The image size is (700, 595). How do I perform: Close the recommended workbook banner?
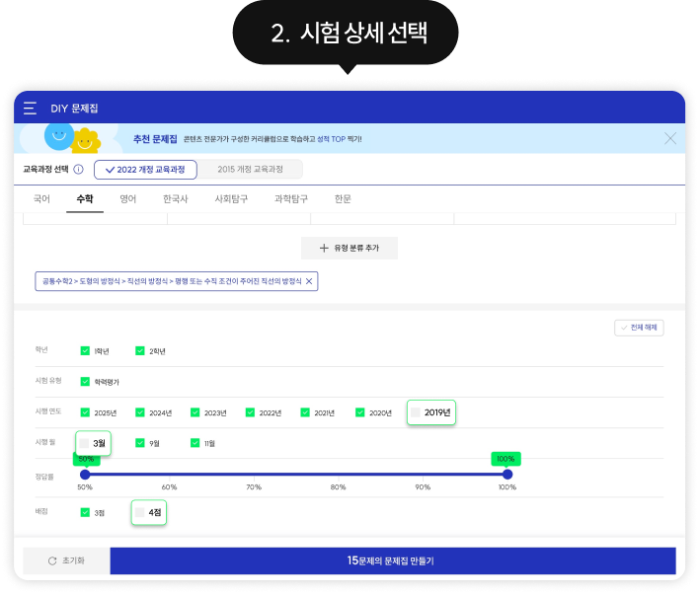tap(670, 138)
